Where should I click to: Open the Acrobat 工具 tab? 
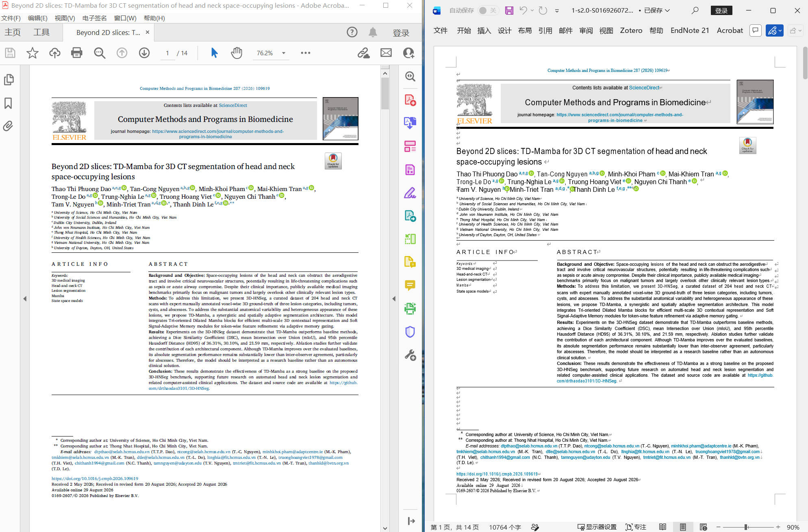pos(41,32)
